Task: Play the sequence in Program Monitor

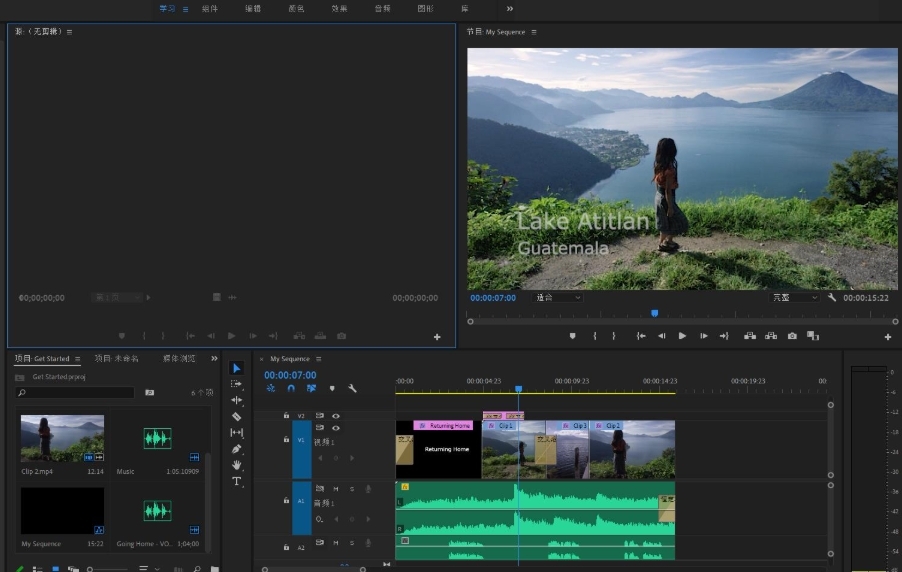Action: pyautogui.click(x=682, y=336)
